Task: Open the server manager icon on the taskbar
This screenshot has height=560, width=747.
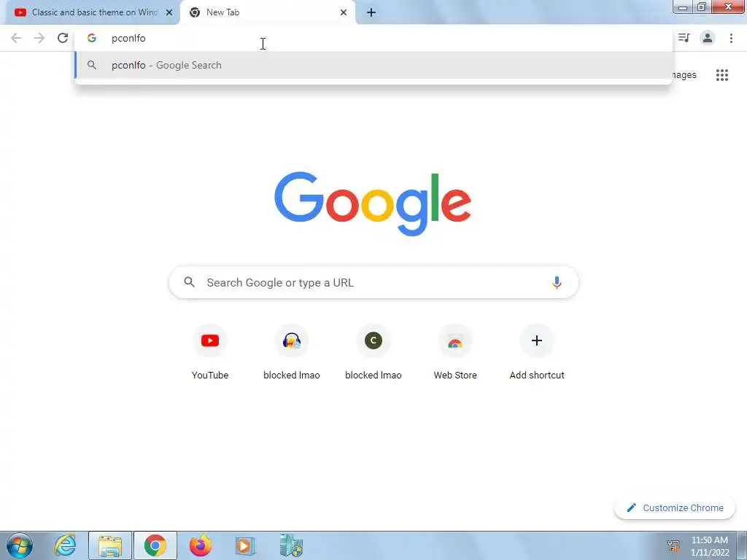Action: coord(291,545)
